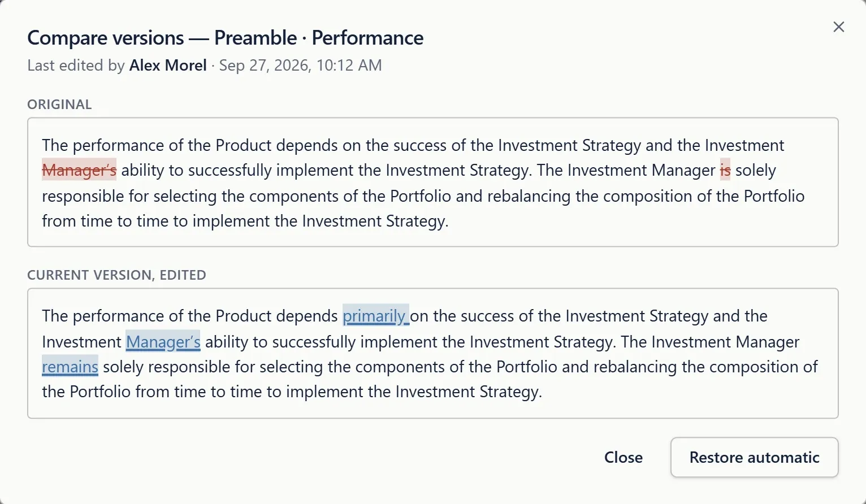This screenshot has height=504, width=866.
Task: Click the struck-through word "is"
Action: point(725,170)
